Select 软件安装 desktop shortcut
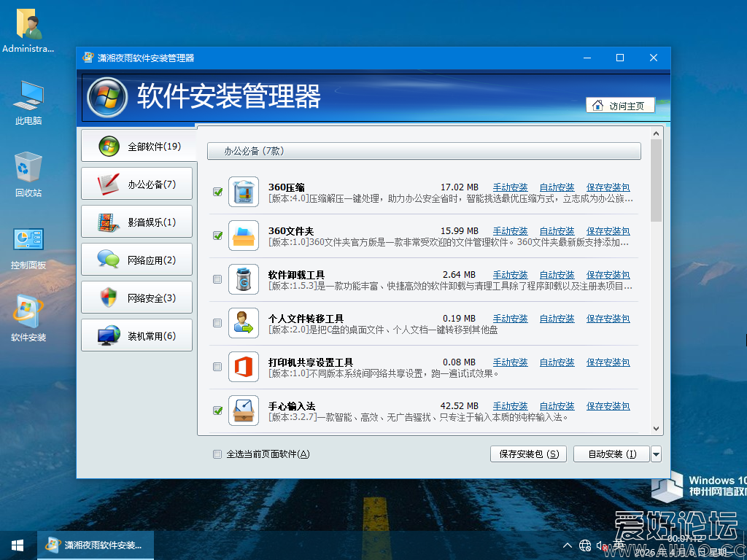747x560 pixels. click(x=28, y=318)
